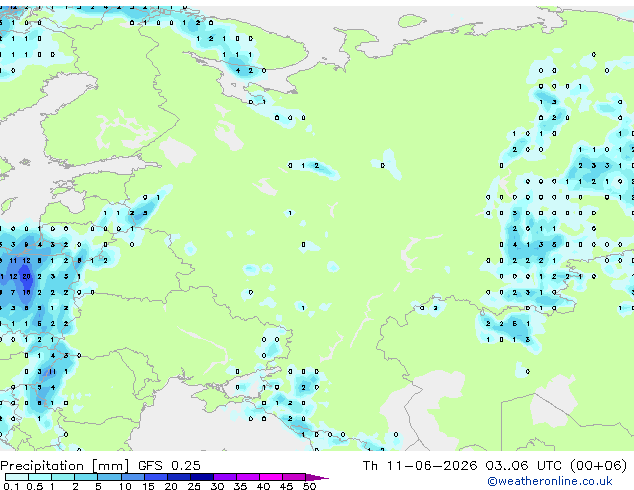The image size is (634, 490).
Task: Click the 'GFS 0.25' model label
Action: [x=169, y=465]
